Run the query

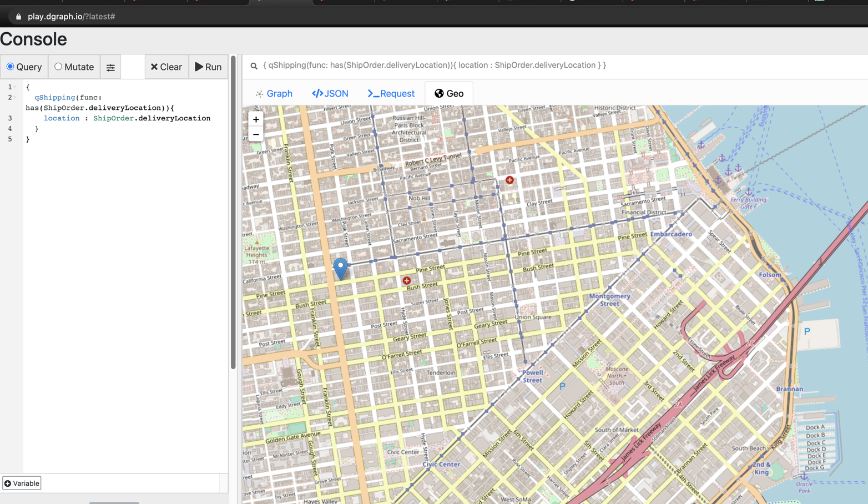coord(208,67)
